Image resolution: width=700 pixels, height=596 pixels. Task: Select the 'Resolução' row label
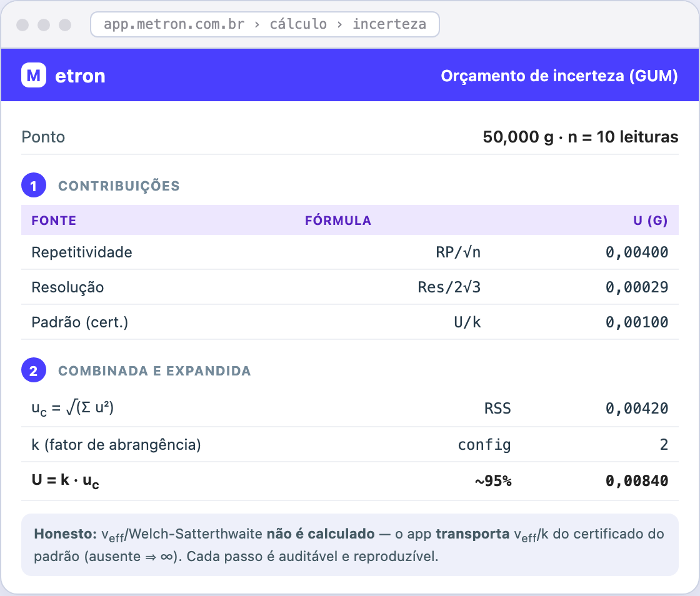67,287
